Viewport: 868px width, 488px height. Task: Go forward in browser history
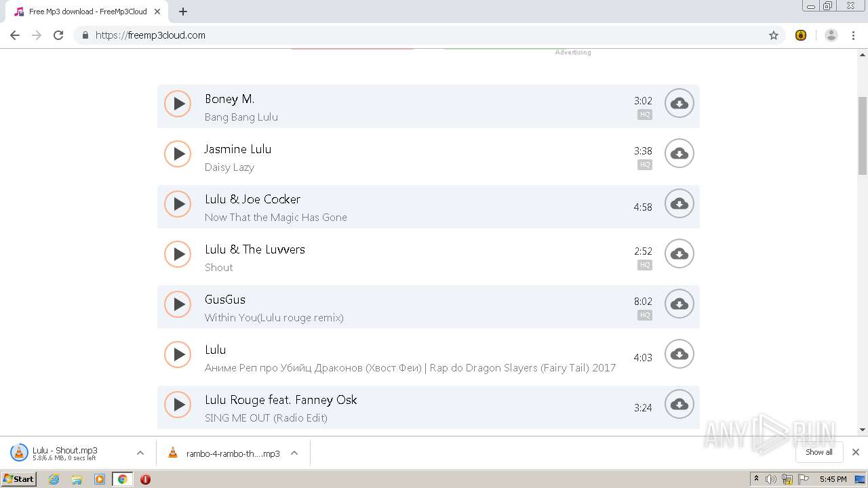click(x=37, y=35)
